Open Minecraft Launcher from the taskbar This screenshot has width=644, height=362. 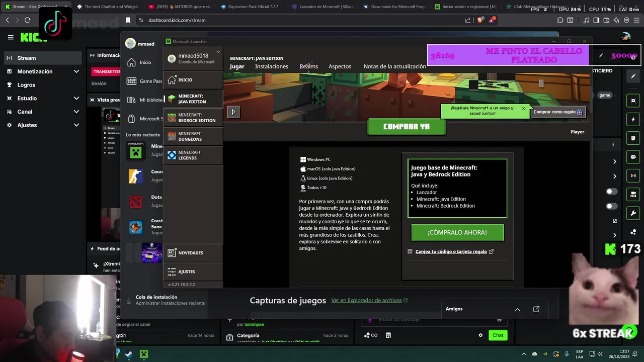pyautogui.click(x=144, y=354)
